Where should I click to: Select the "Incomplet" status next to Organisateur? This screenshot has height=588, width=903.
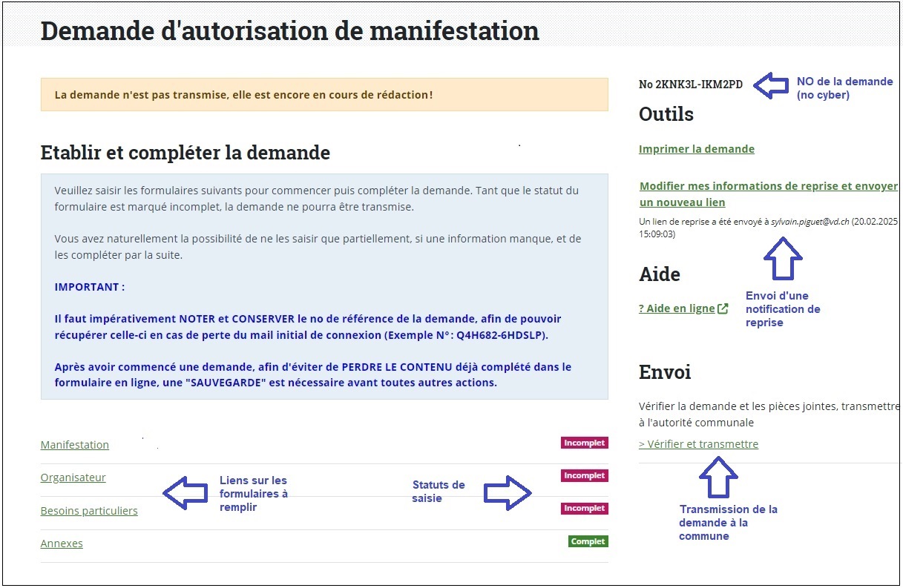[x=584, y=475]
